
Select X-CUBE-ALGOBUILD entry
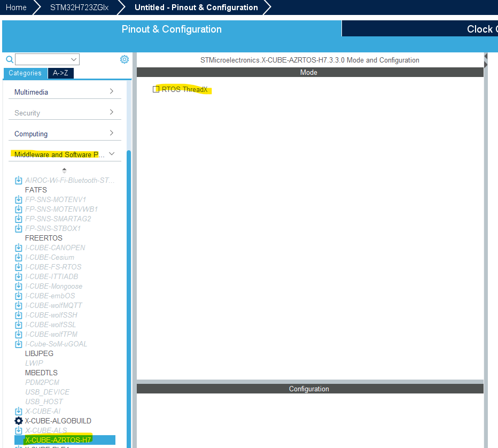pyautogui.click(x=58, y=421)
